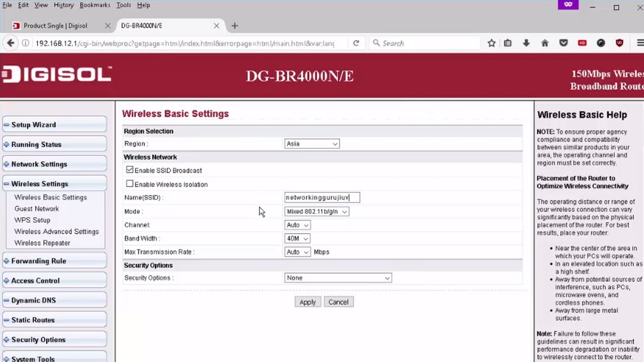Screen dimensions: 644x362
Task: Click the purple private browsing mask icon
Action: tap(569, 5)
